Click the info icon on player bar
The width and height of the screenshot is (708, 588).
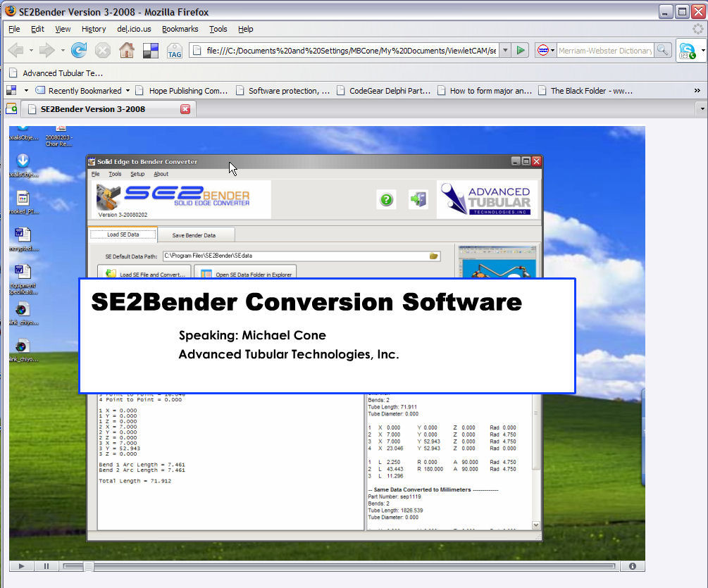[x=632, y=565]
